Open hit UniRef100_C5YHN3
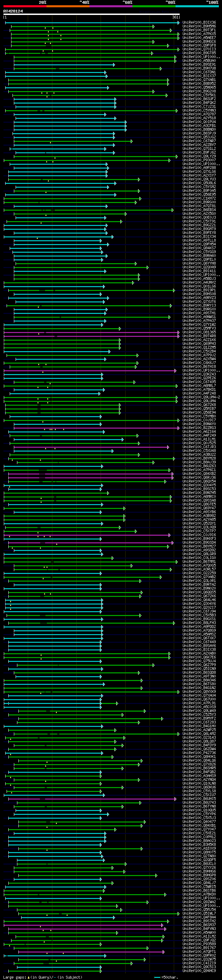Viewport: 222px width, 980px height. pos(199,111)
